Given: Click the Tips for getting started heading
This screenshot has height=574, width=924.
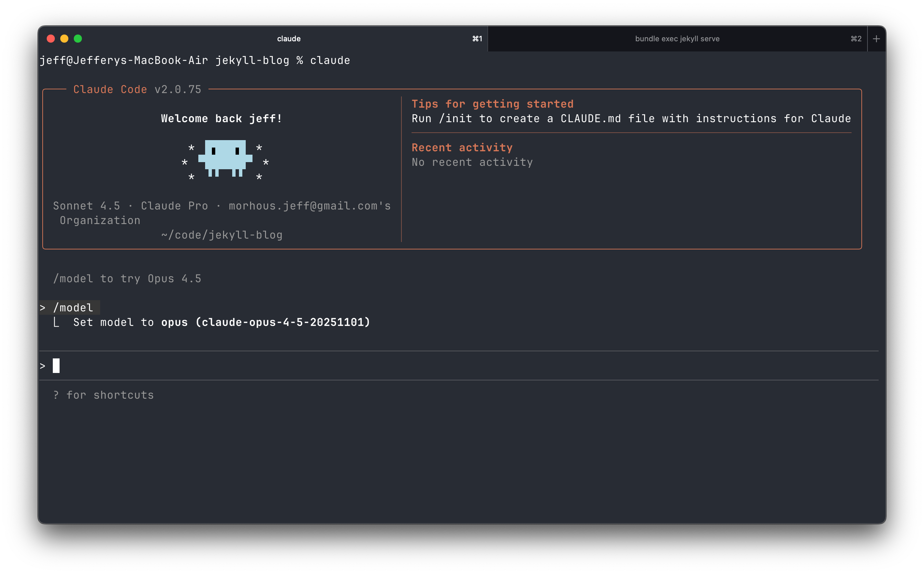Looking at the screenshot, I should point(492,104).
